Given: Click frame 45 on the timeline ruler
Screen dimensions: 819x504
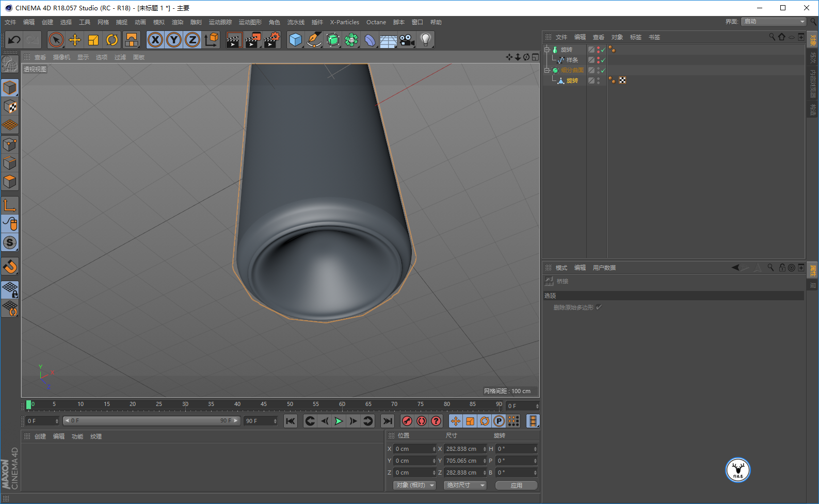Looking at the screenshot, I should point(264,405).
